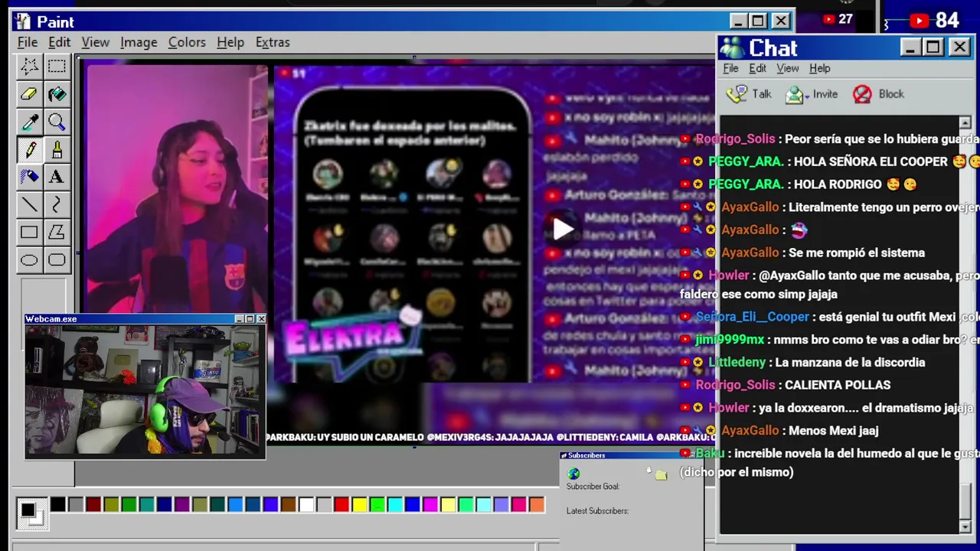Click the Invite icon in Chat toolbar
This screenshot has height=551, width=980.
[x=795, y=94]
